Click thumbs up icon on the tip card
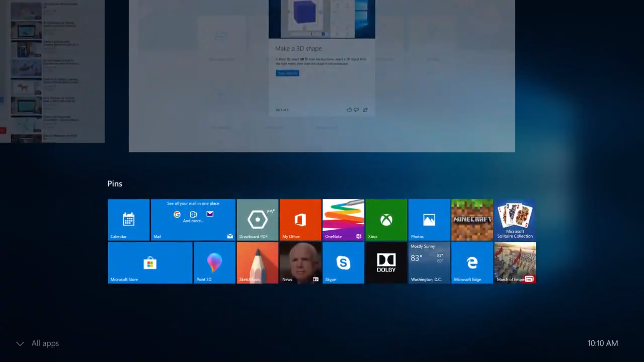Screen dimensions: 644x362 (349, 110)
